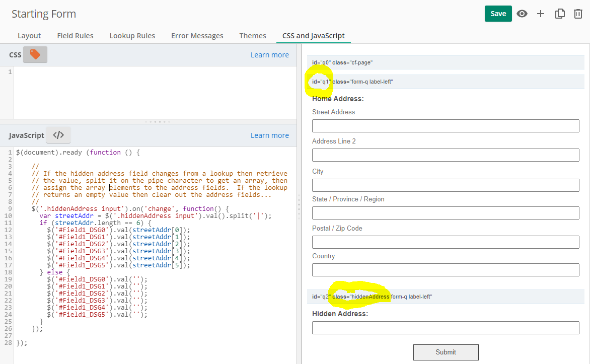Viewport: 590px width, 364px height.
Task: Click the JavaScript panel label
Action: click(26, 135)
